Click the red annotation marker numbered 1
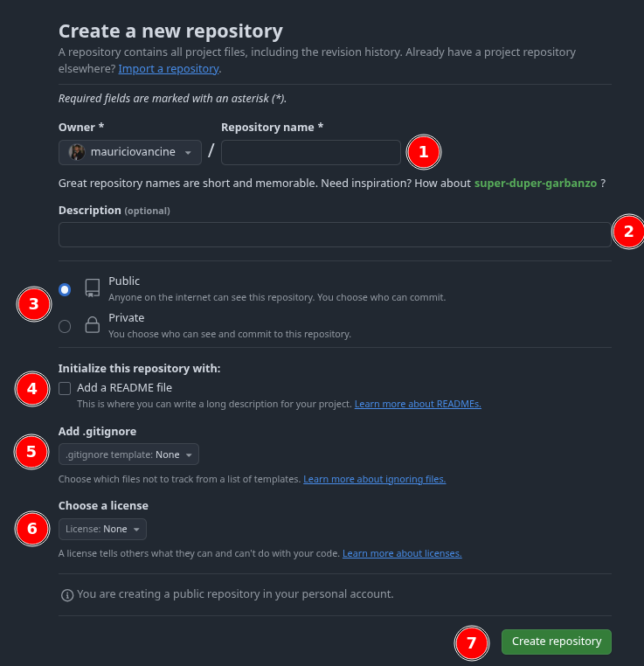This screenshot has height=666, width=644. click(x=424, y=152)
